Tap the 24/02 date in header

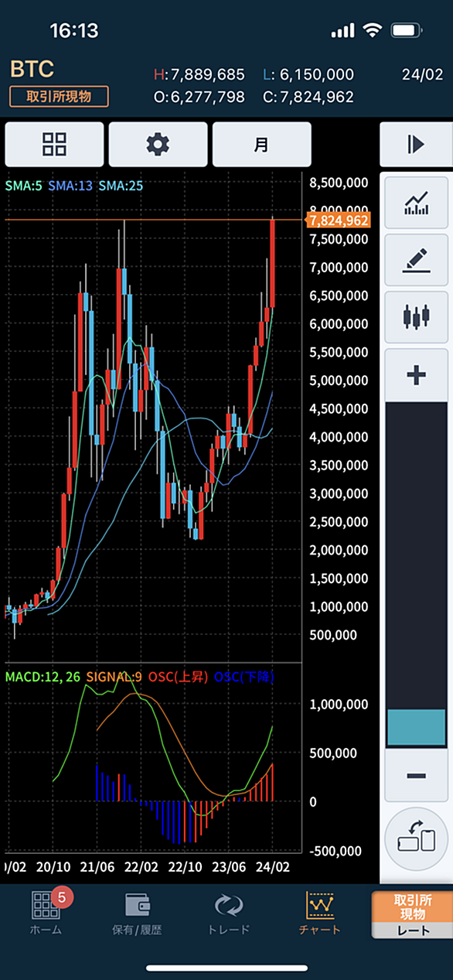click(421, 75)
